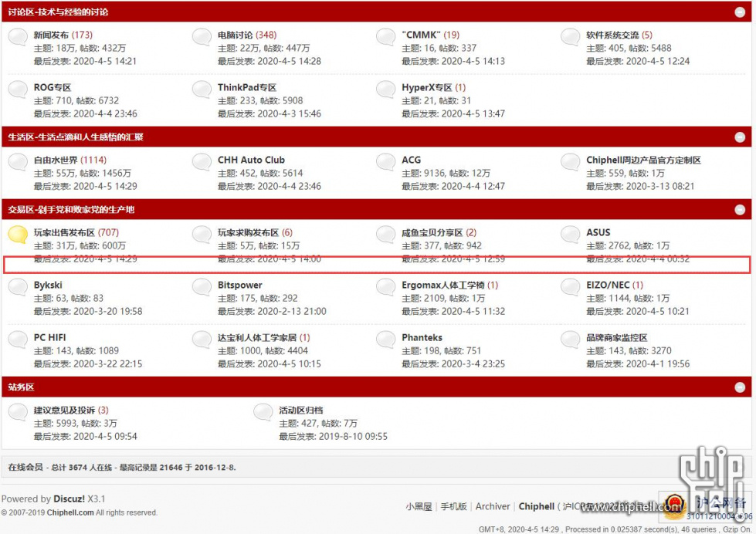Click the forum icon next to 电脑讨论
Viewport: 756px width, 534px height.
coord(202,36)
